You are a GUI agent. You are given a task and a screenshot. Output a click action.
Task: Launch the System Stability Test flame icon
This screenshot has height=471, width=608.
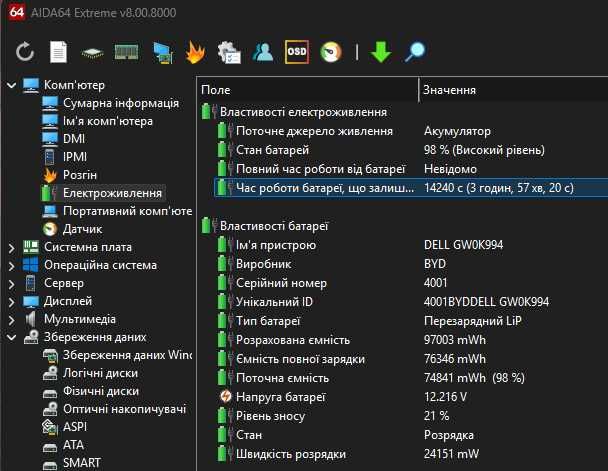(195, 52)
